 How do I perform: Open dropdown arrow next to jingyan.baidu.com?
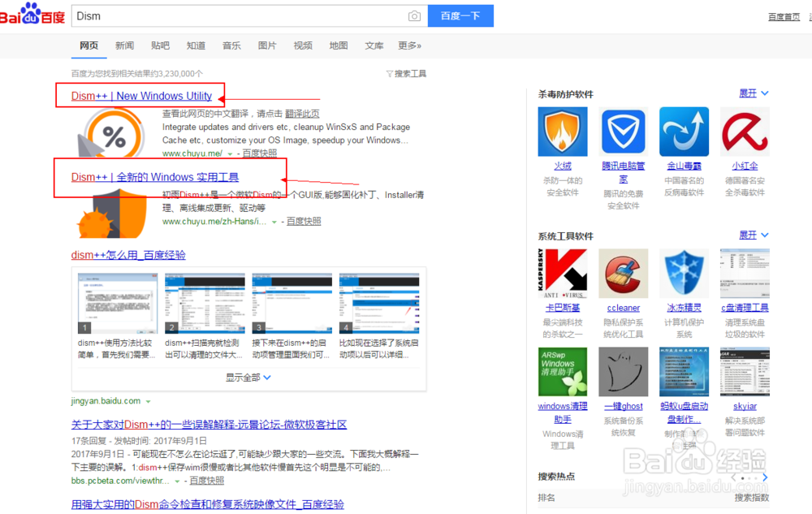tap(148, 401)
